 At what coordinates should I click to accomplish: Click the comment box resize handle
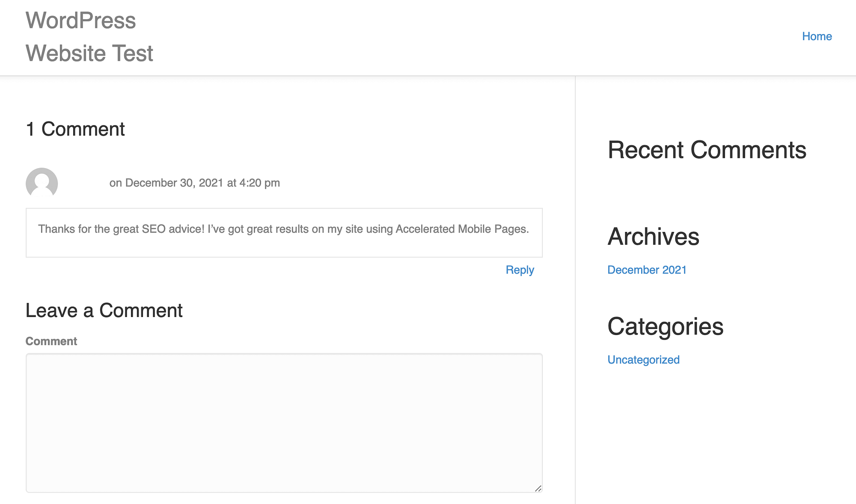coord(538,488)
